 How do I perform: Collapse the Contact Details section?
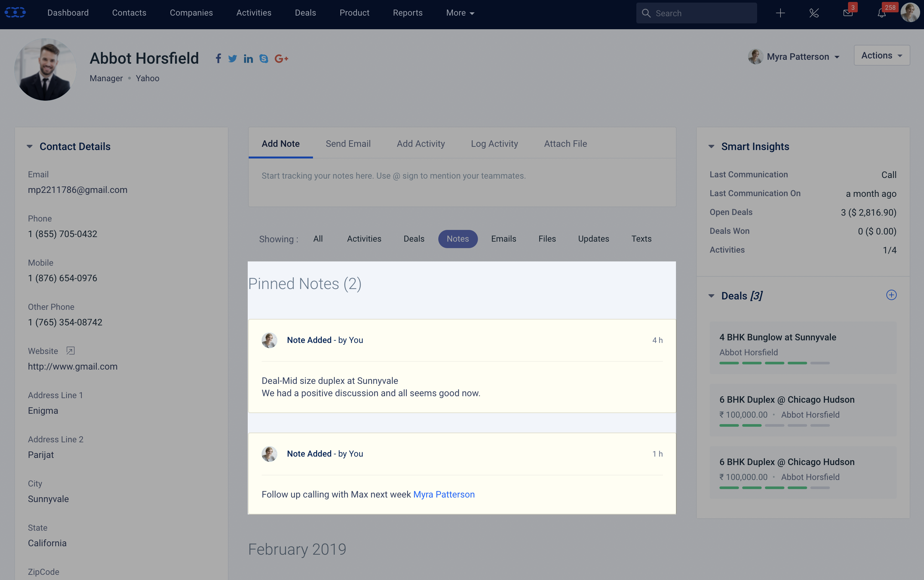[x=30, y=146]
